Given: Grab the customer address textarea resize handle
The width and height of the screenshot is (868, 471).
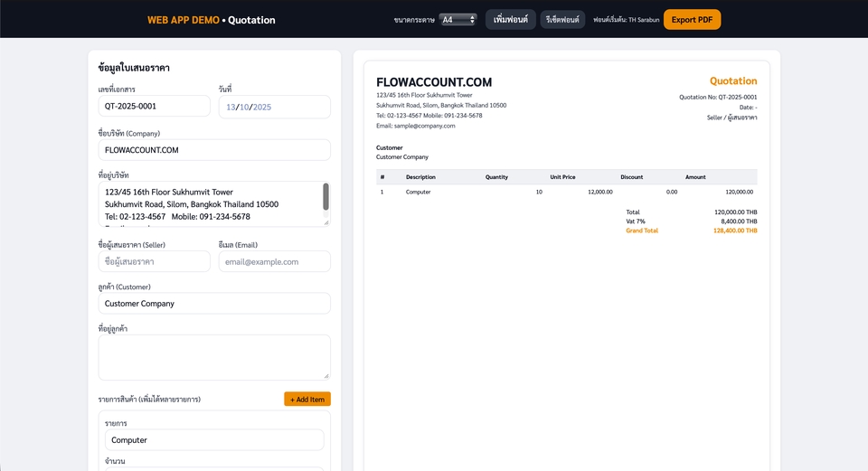Looking at the screenshot, I should [326, 376].
